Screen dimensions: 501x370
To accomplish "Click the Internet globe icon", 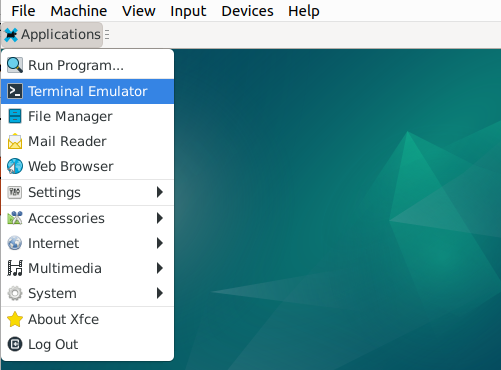I will [15, 243].
